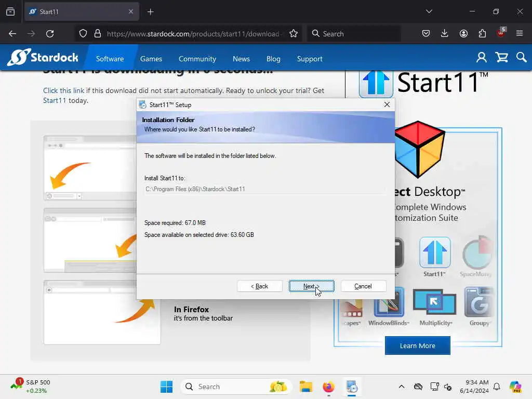
Task: Click the Back button in the Setup dialog
Action: tap(260, 286)
